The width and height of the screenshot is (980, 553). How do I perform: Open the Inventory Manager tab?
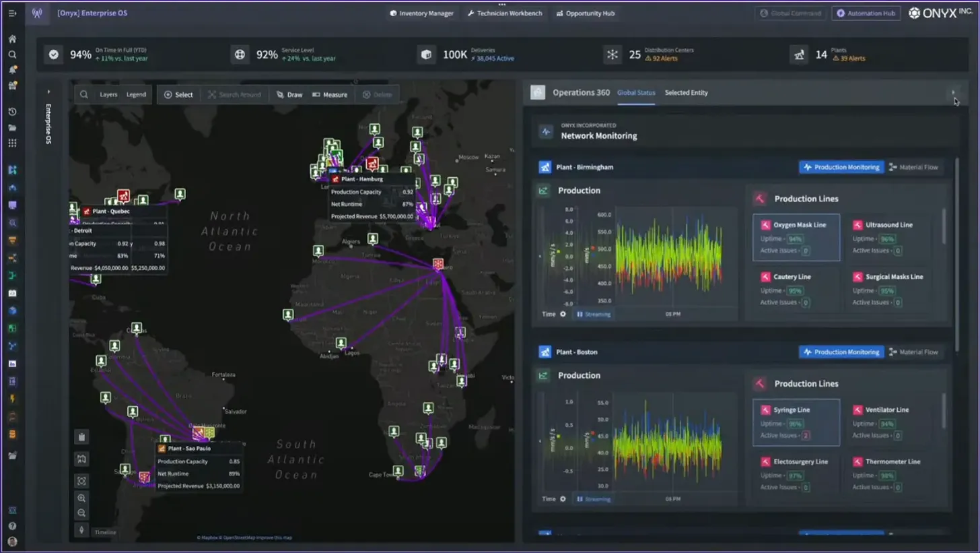pos(422,13)
